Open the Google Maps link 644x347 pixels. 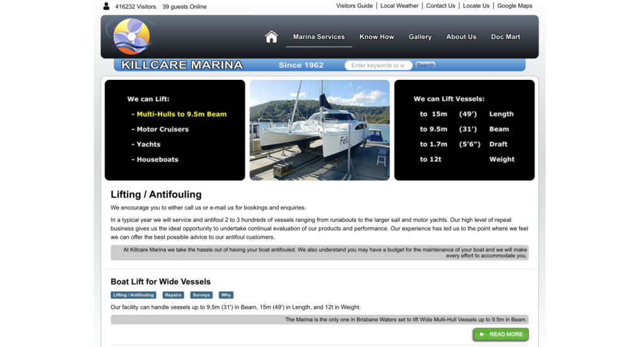(x=514, y=6)
